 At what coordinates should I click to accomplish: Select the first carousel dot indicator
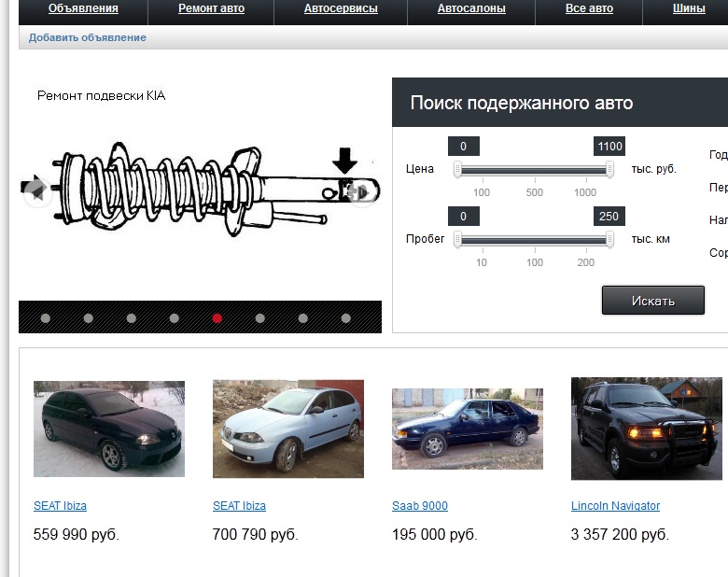(x=46, y=318)
